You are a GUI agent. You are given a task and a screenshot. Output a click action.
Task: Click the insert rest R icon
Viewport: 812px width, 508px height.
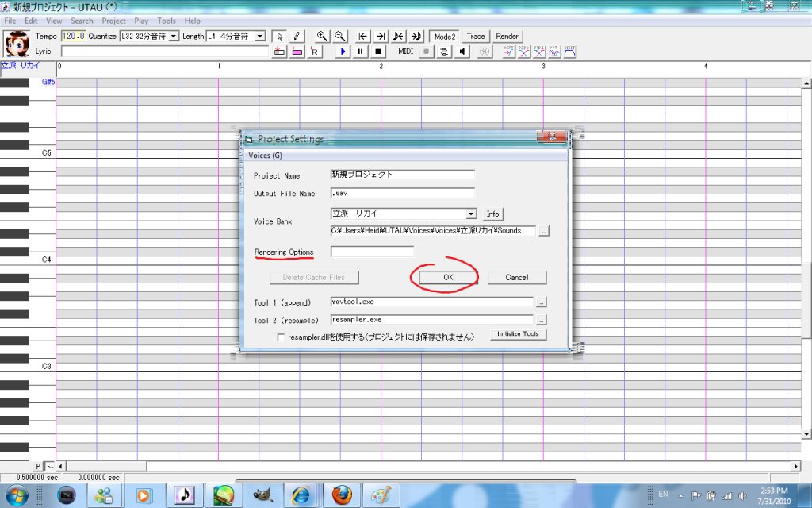click(314, 52)
